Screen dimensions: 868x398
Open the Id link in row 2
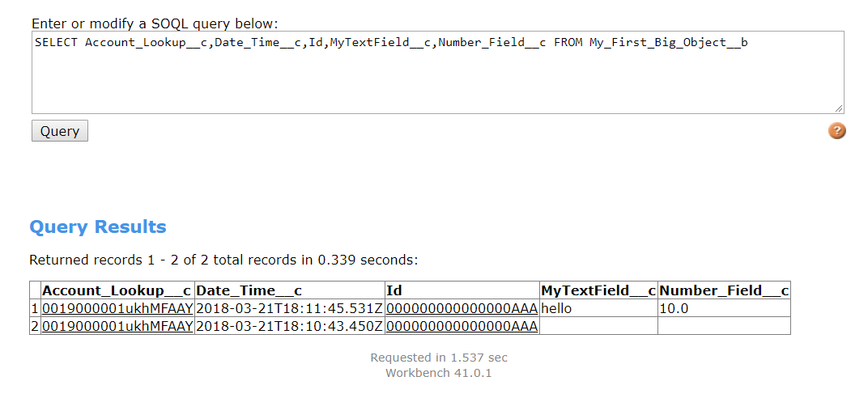tap(462, 326)
